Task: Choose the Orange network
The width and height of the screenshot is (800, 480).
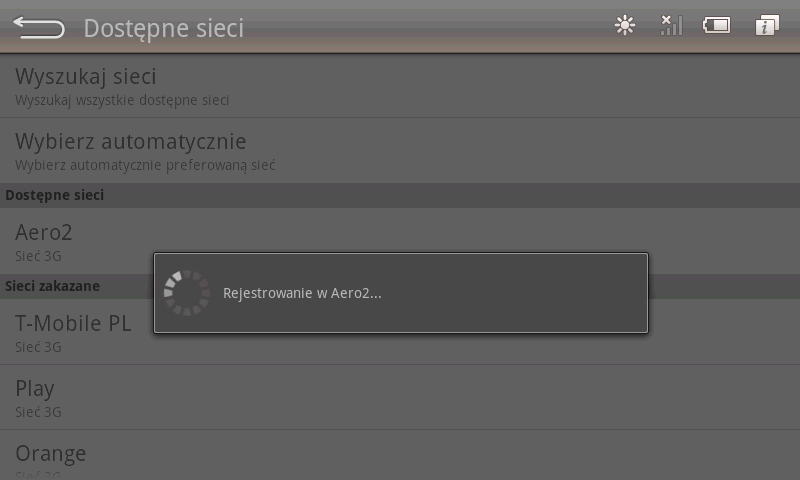Action: 51,453
